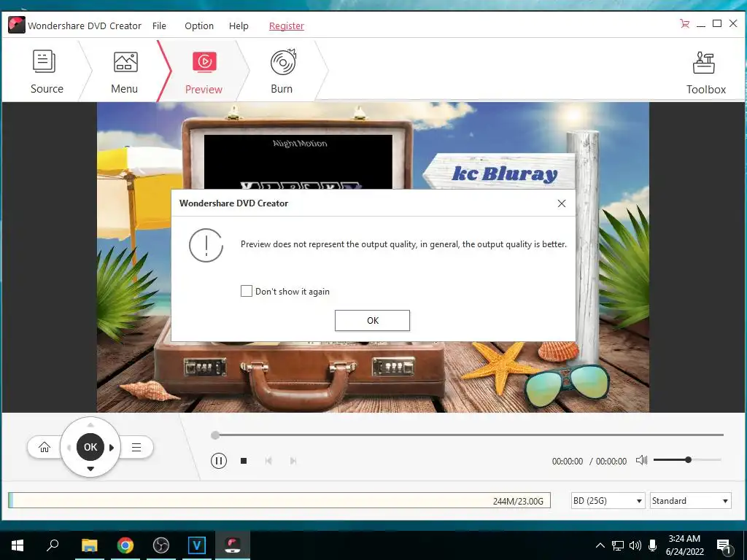
Task: Click the system volume tray icon
Action: click(635, 545)
